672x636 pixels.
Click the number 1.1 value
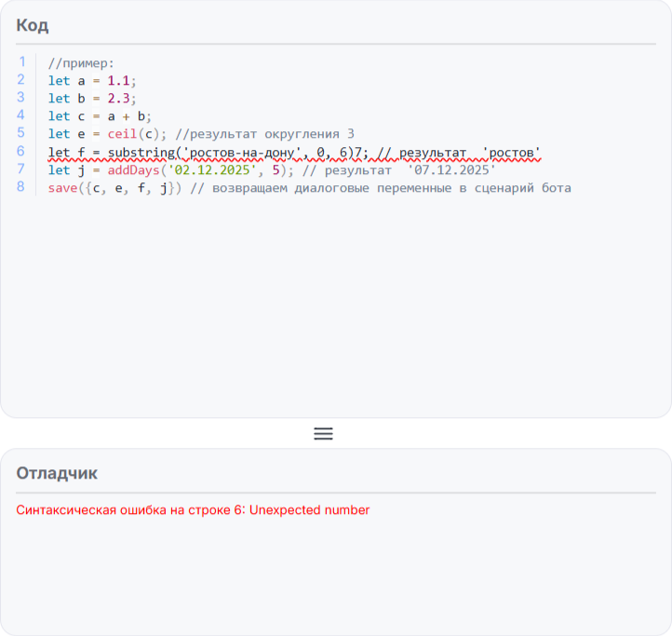point(119,81)
